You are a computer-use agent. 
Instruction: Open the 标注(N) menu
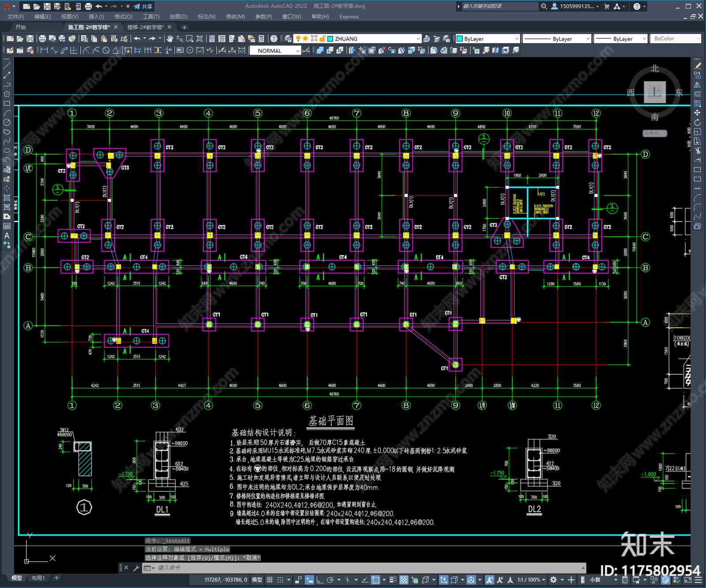tap(207, 17)
